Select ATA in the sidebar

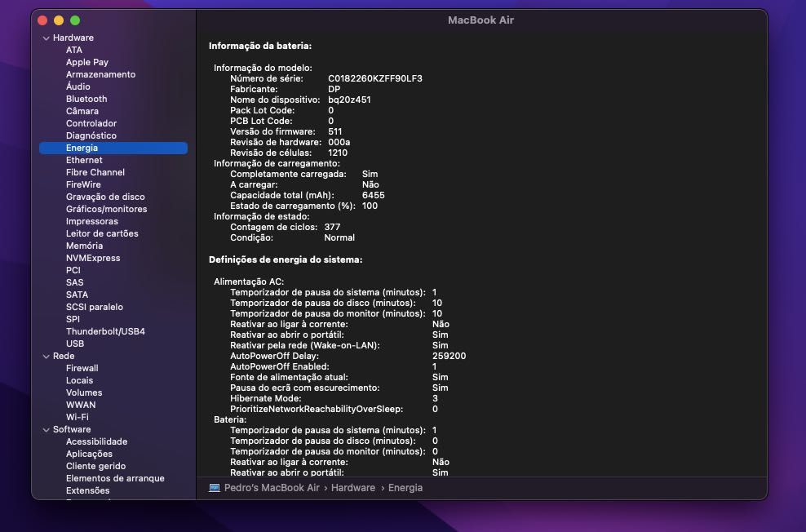pos(74,50)
